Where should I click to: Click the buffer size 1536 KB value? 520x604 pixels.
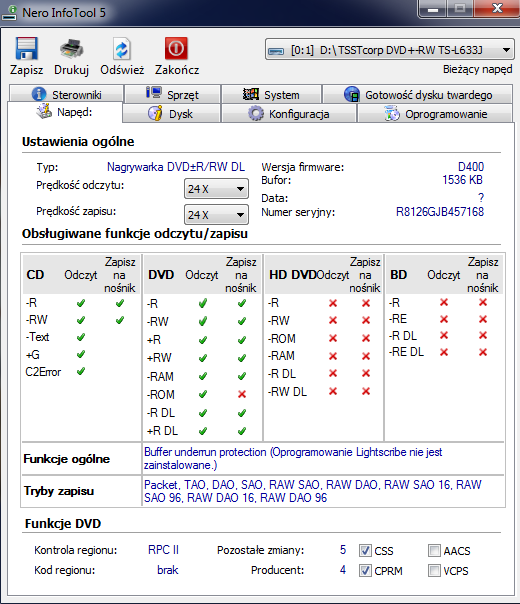coord(462,180)
